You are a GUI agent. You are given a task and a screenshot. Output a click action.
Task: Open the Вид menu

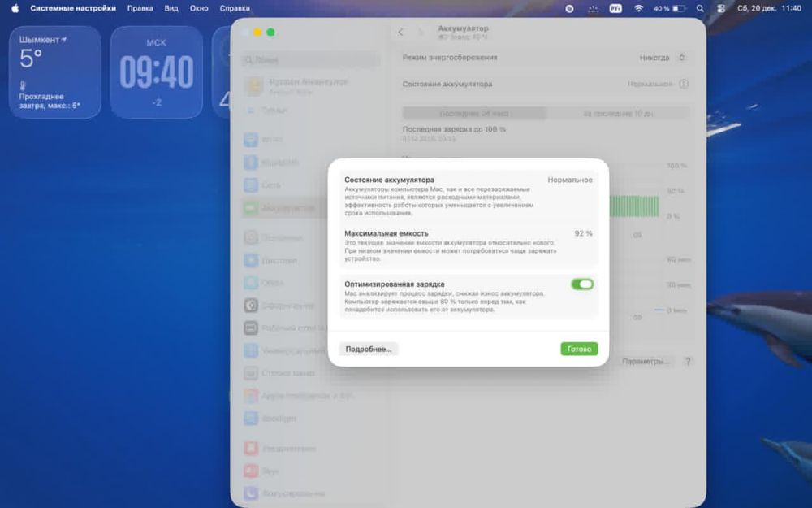click(x=171, y=8)
